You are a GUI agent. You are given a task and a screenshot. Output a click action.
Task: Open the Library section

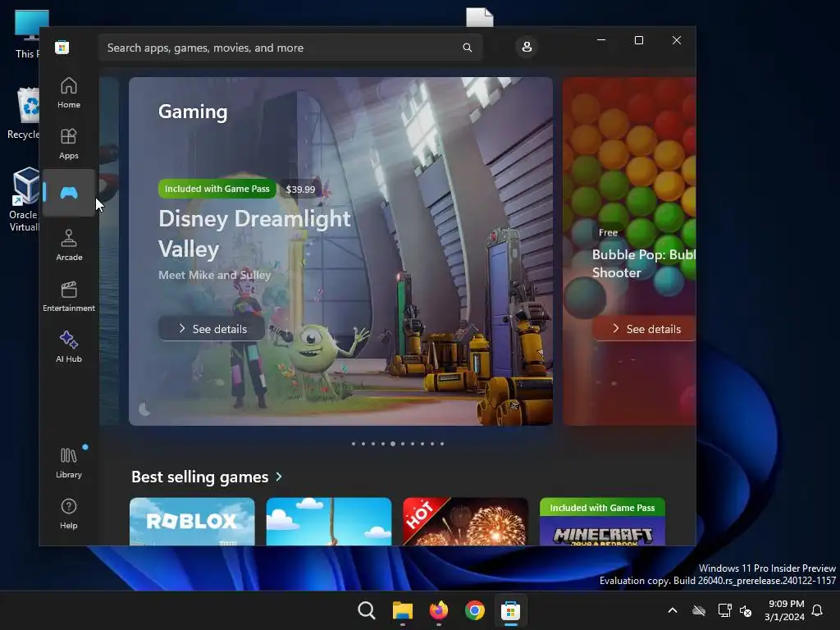[x=69, y=463]
